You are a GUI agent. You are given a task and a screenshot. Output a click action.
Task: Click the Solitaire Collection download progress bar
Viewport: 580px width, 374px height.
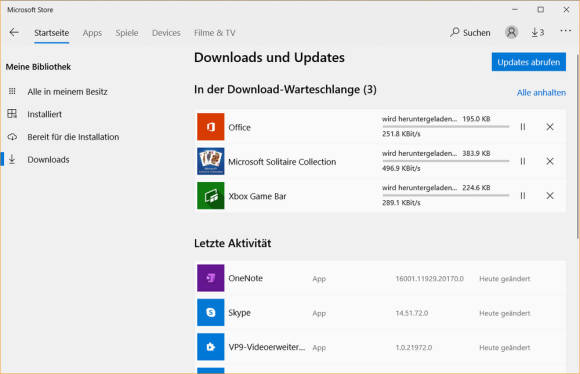point(445,161)
